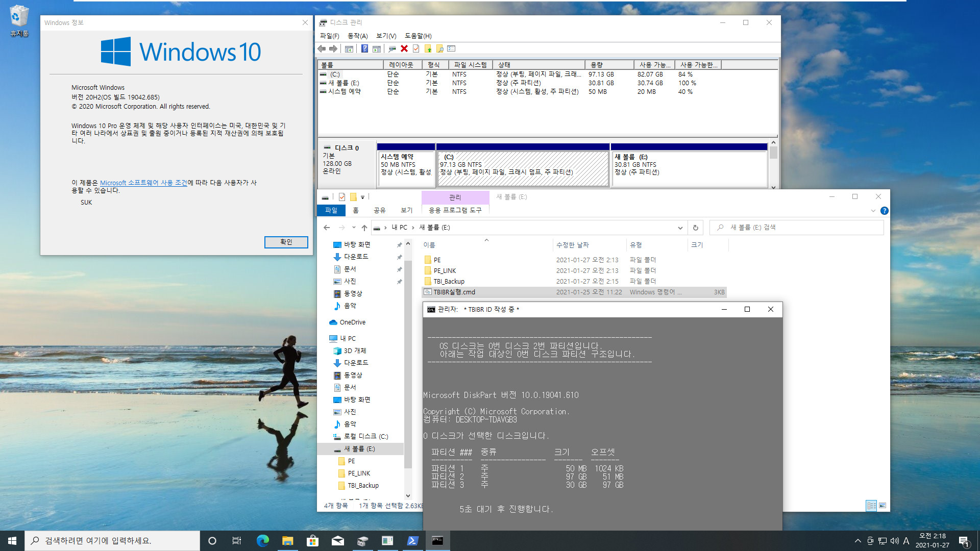980x551 pixels.
Task: Click Explorer quick-access properties checkmark icon
Action: tap(342, 197)
